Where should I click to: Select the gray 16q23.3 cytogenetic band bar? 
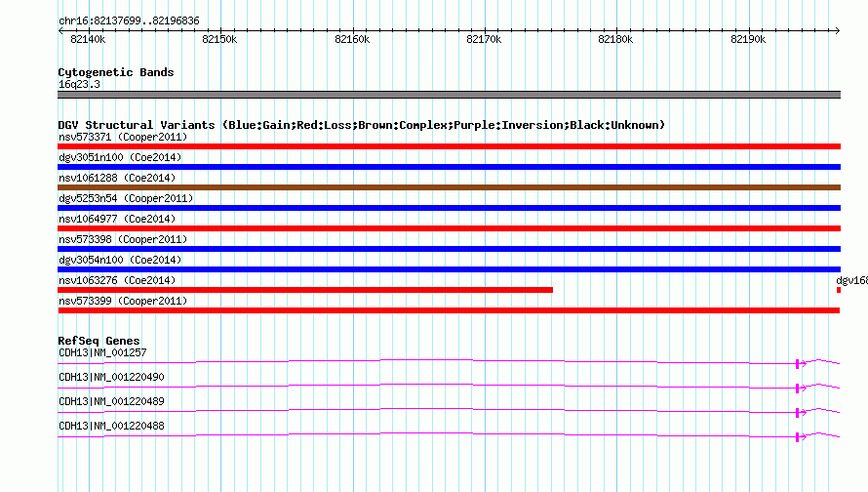point(449,95)
